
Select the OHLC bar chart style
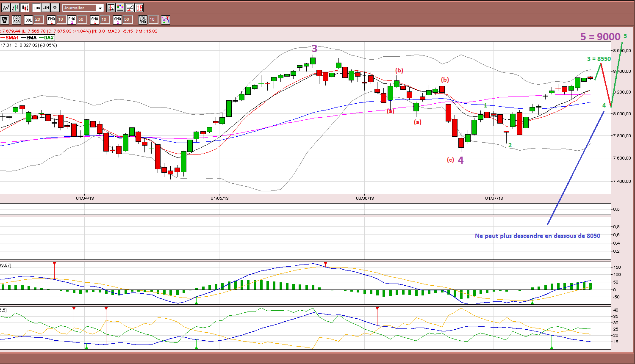coord(15,8)
